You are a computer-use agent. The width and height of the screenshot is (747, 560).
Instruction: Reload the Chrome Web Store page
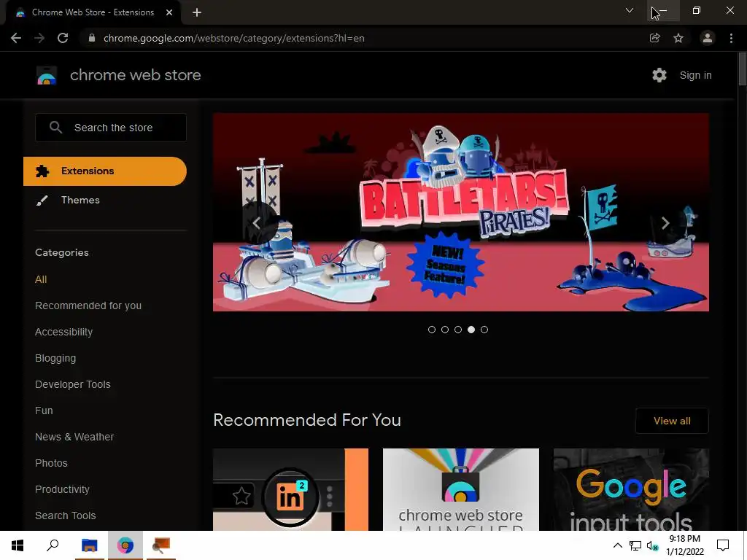point(63,38)
